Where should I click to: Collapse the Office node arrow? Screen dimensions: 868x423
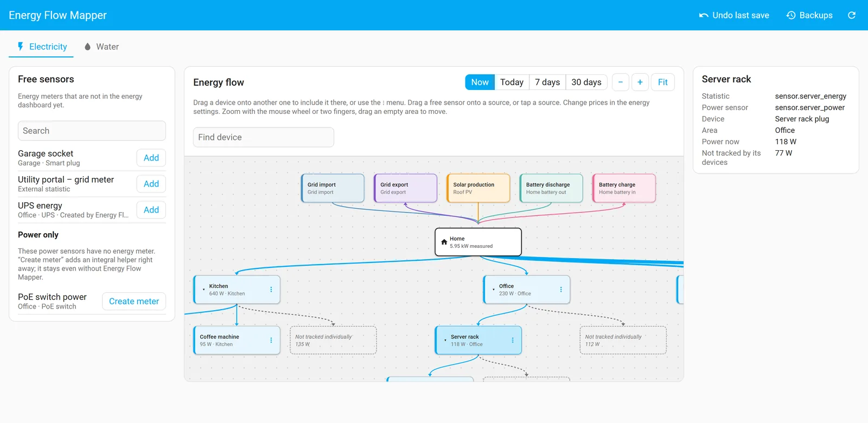(x=493, y=290)
